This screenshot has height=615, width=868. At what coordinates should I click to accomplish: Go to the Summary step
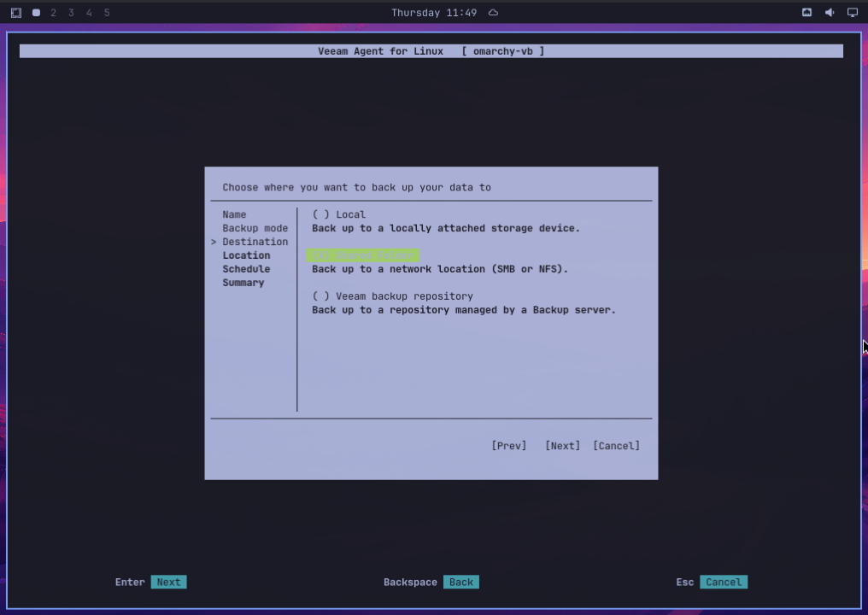243,283
